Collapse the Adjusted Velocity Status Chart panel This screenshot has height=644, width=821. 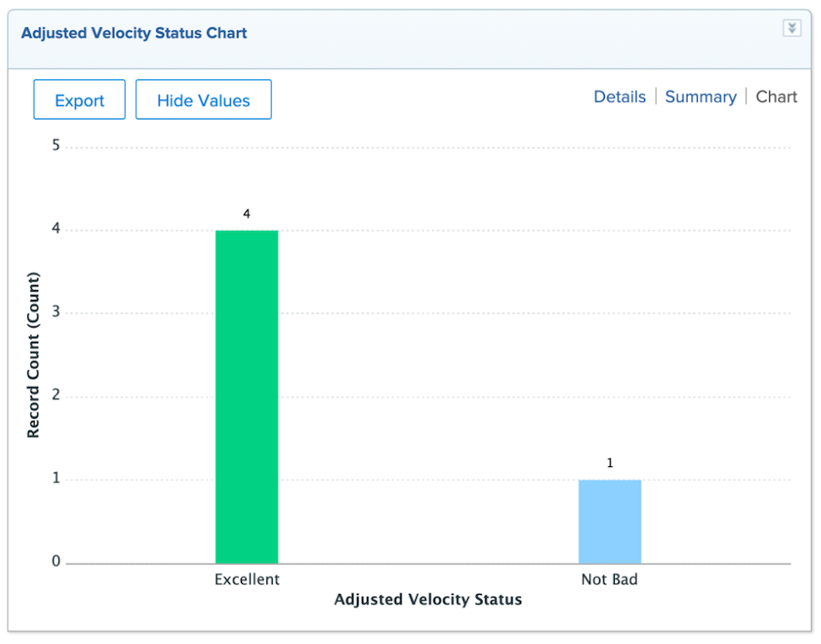pyautogui.click(x=792, y=28)
